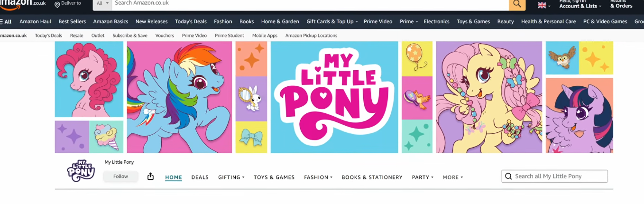
Task: Open Books in the nav bar
Action: coord(247,21)
